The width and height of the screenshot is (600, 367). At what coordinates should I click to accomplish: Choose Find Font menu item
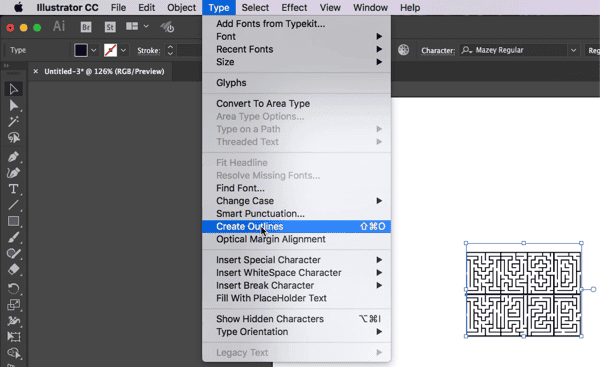pyautogui.click(x=297, y=188)
